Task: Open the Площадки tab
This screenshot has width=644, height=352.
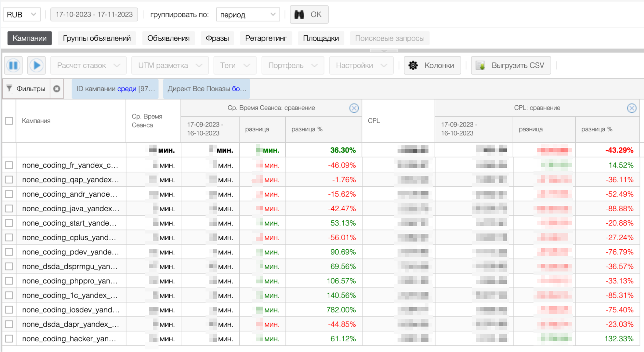Action: point(321,38)
